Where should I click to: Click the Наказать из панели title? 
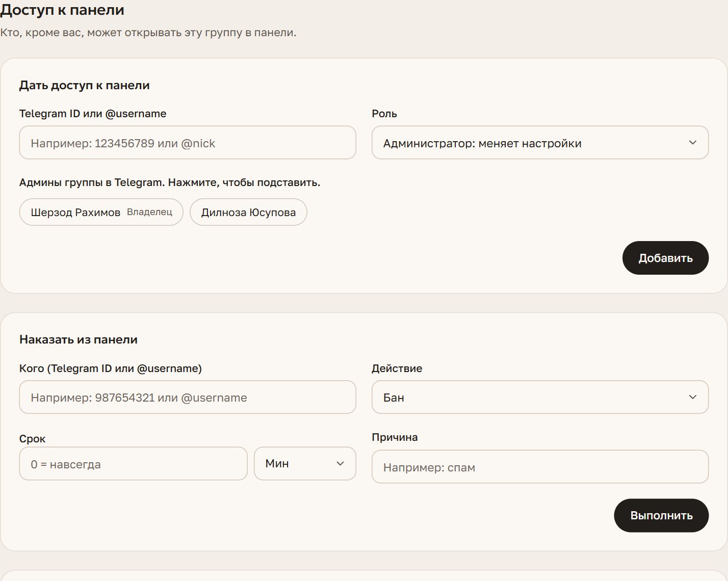[x=79, y=339]
